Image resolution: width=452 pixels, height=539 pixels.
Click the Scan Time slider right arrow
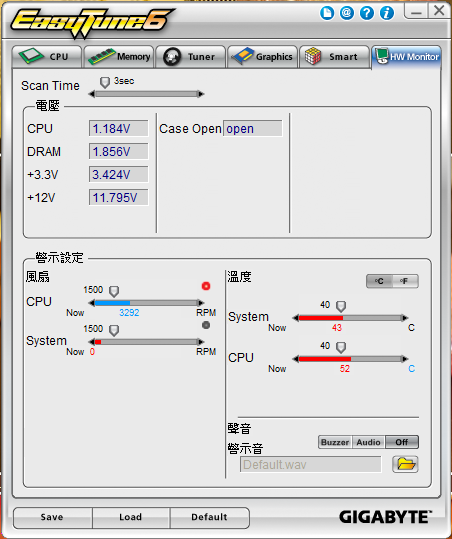tap(201, 94)
